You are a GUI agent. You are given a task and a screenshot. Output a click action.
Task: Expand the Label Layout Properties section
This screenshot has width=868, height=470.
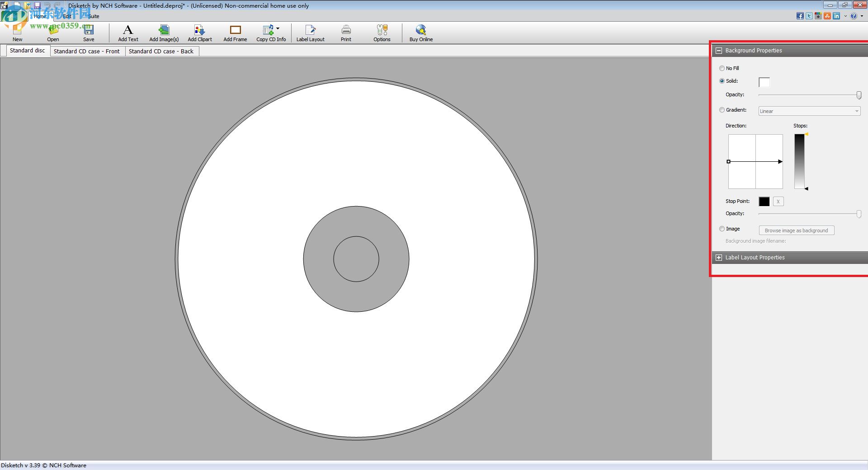point(719,257)
